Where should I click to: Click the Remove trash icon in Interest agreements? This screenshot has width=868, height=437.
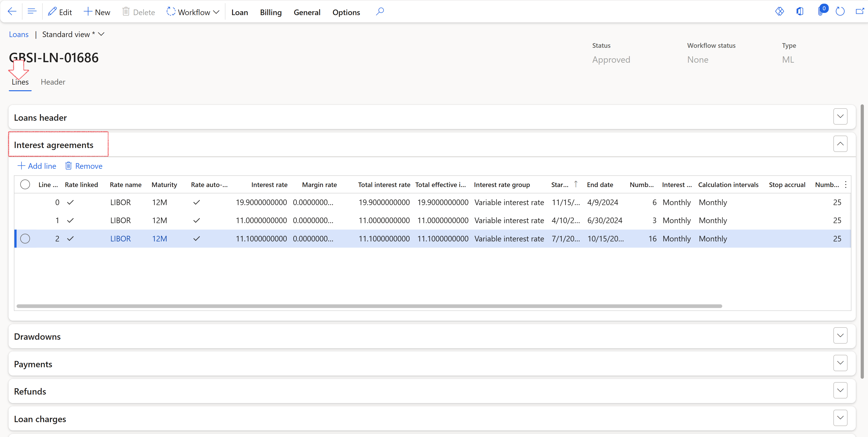[84, 166]
